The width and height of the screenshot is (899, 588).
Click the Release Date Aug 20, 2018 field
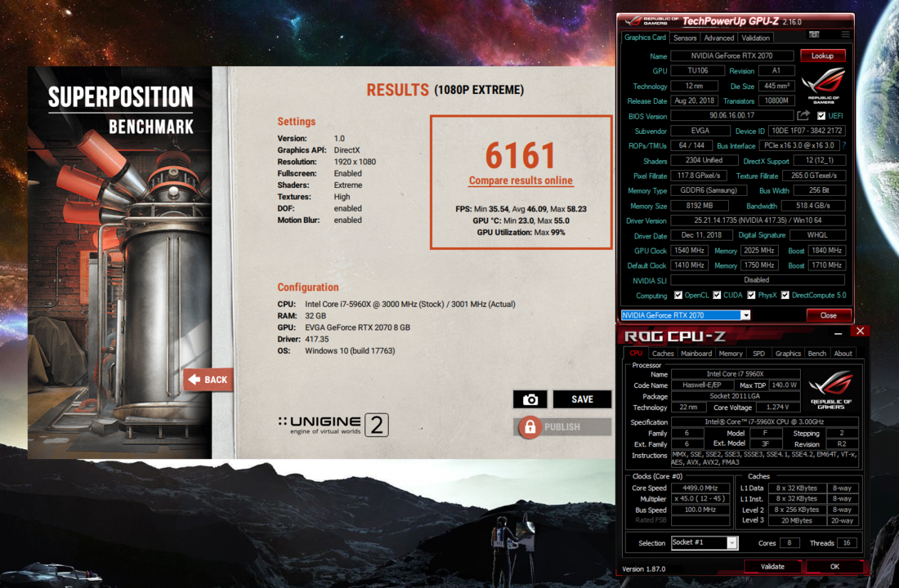(695, 100)
